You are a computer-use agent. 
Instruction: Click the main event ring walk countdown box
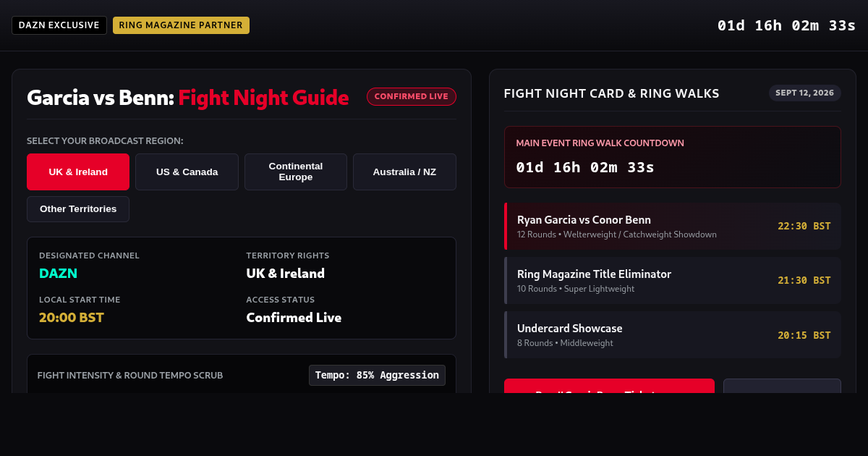coord(673,157)
